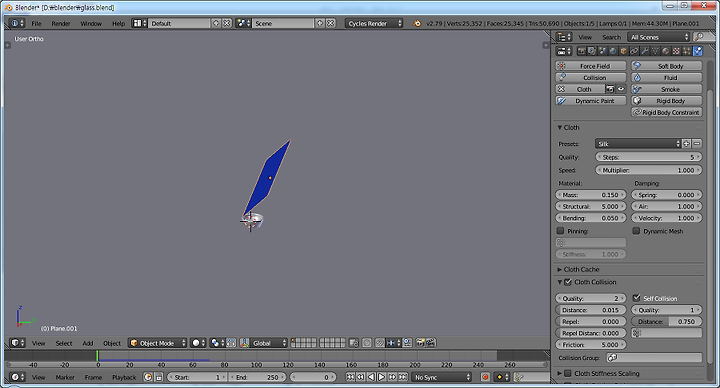Toggle 3D manipulator widget icon

coord(244,343)
